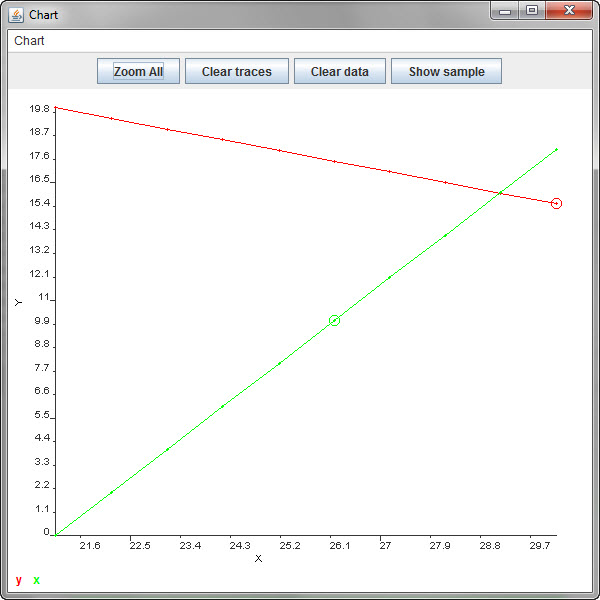Click the 26.1 x-axis tick label

coord(340,546)
